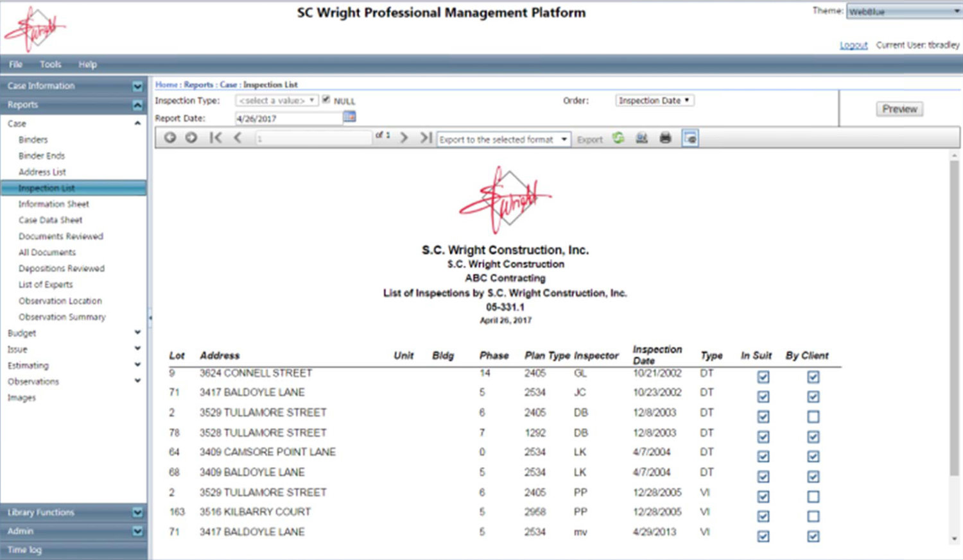Go to Reports breadcrumb

[x=198, y=84]
